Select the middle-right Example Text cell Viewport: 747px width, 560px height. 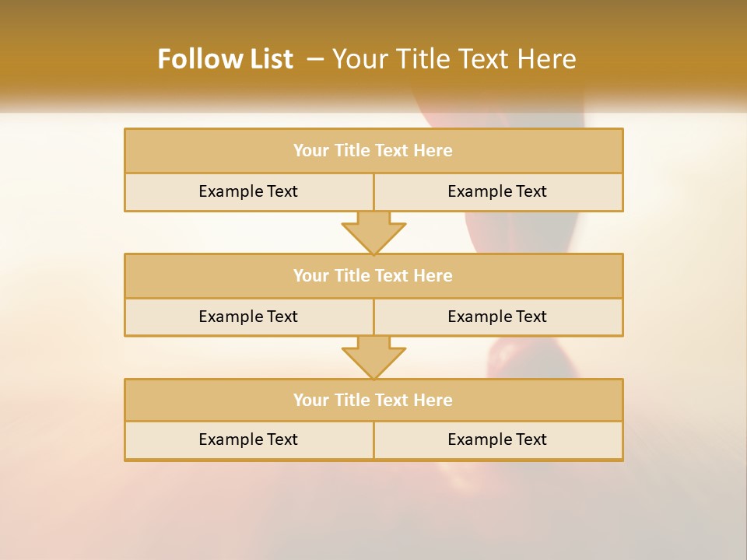click(498, 317)
